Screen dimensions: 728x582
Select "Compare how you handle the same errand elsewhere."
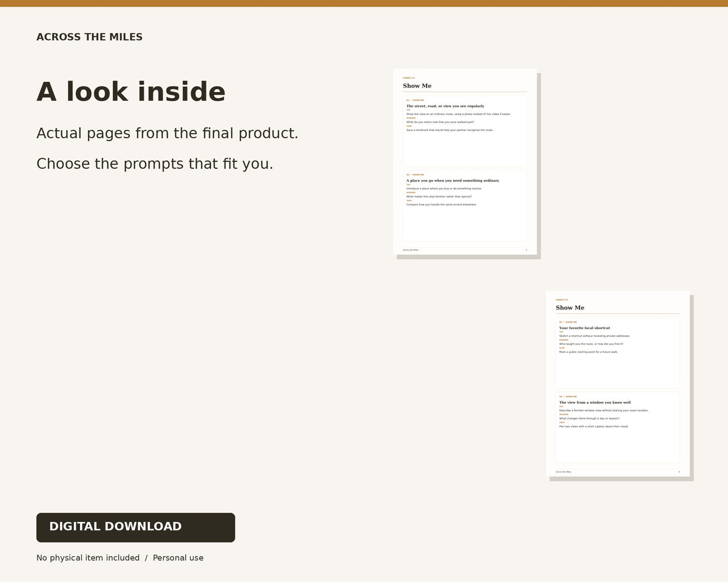(442, 204)
